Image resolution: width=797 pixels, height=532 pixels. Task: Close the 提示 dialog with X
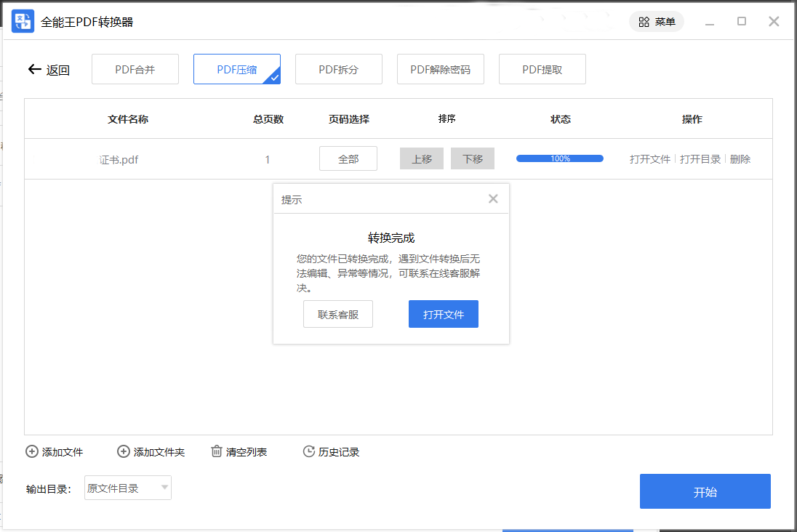(493, 199)
